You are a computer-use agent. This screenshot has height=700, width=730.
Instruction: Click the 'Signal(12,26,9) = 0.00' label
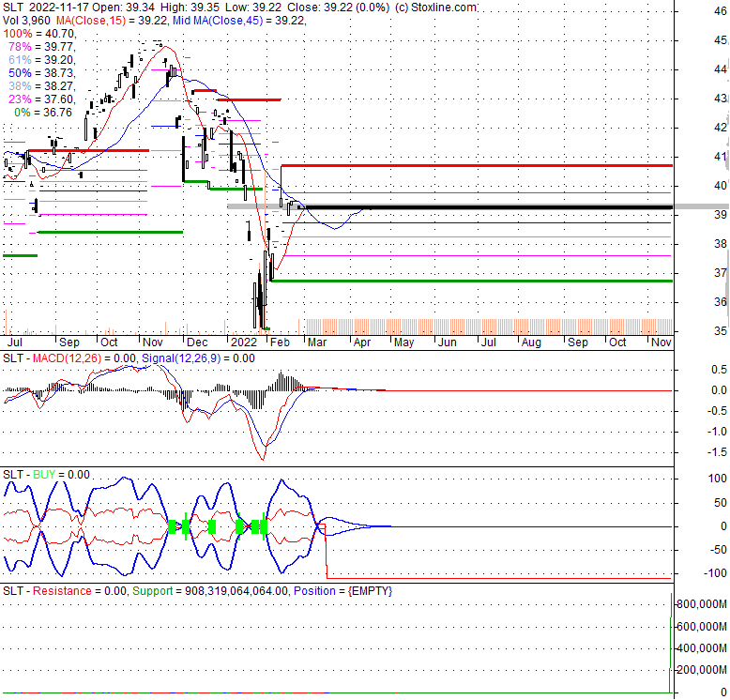(x=198, y=358)
